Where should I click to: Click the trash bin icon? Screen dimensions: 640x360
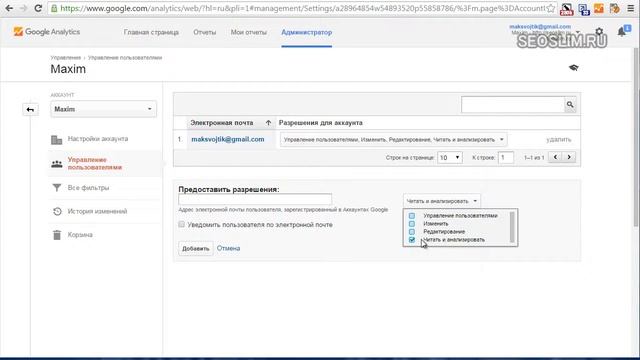pyautogui.click(x=57, y=235)
